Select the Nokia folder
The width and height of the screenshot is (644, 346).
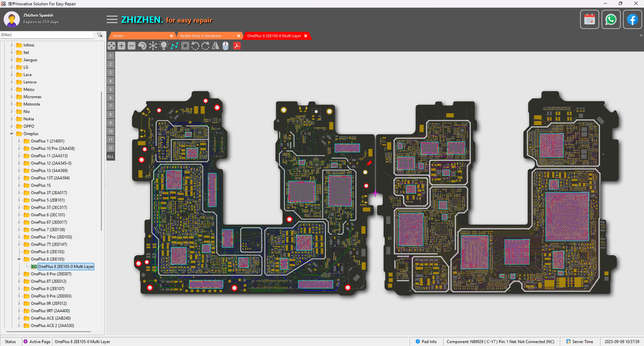[28, 119]
